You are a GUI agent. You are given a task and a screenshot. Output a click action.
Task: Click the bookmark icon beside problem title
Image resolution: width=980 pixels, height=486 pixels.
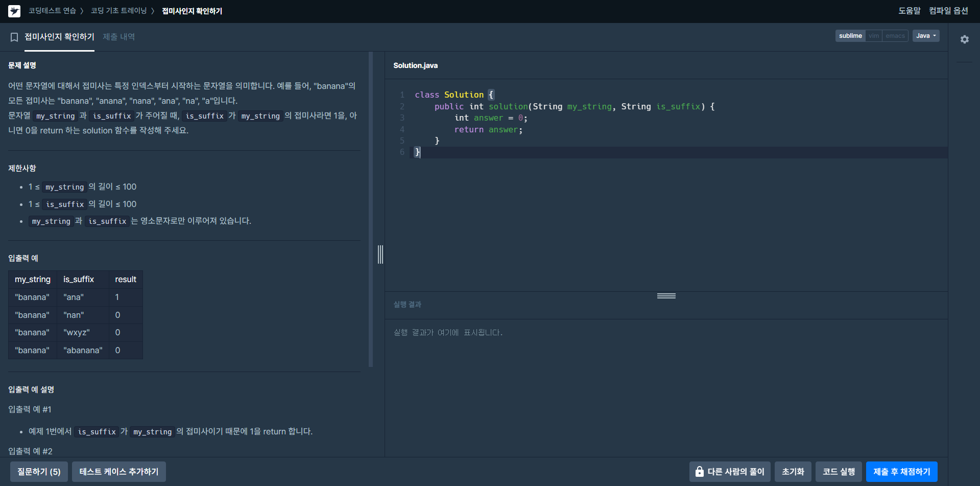[14, 37]
